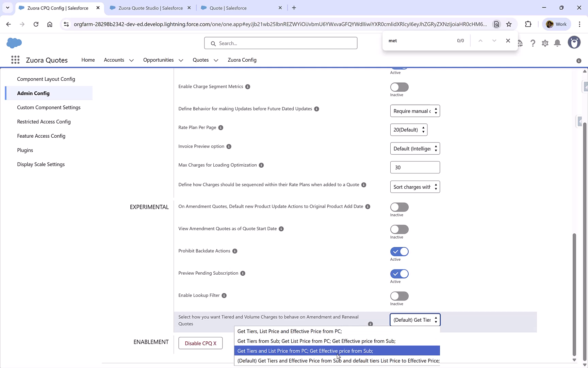This screenshot has height=368, width=588.
Task: Open the Future Dated Updates behavior dropdown
Action: point(415,111)
